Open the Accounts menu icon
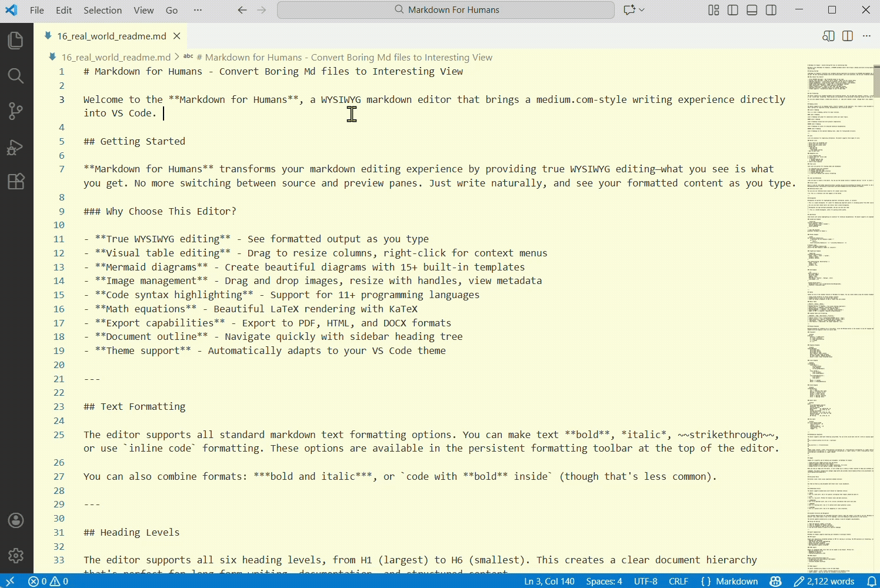Screen dimensions: 880x588 (x=16, y=520)
